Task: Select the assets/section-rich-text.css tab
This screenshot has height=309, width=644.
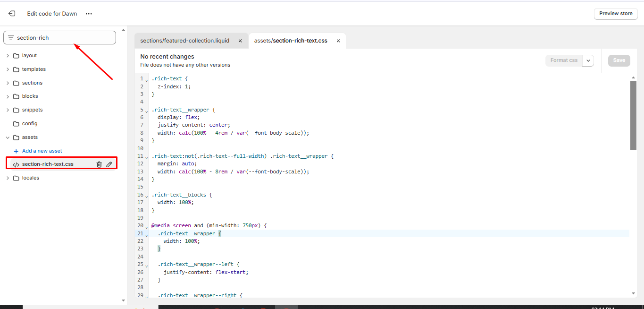Action: point(291,41)
